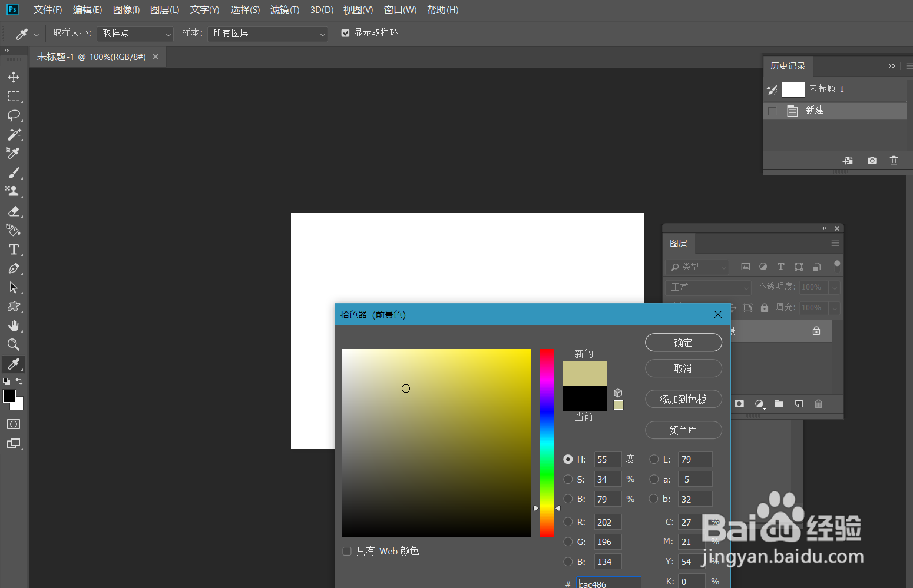Open the 滤镜(T) menu
The width and height of the screenshot is (913, 588).
[x=285, y=10]
